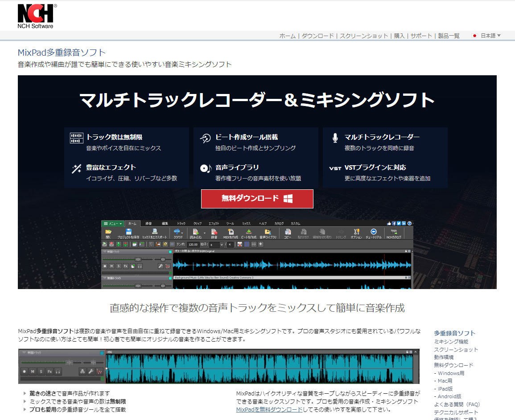Click the pan slider on banner's first track
Screen dimensions: 515x420
pos(162,259)
